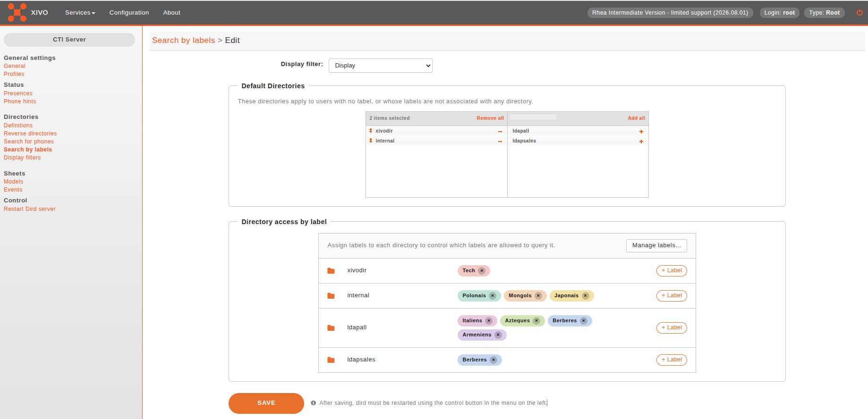
Task: Open Reverse directories page
Action: [x=30, y=134]
